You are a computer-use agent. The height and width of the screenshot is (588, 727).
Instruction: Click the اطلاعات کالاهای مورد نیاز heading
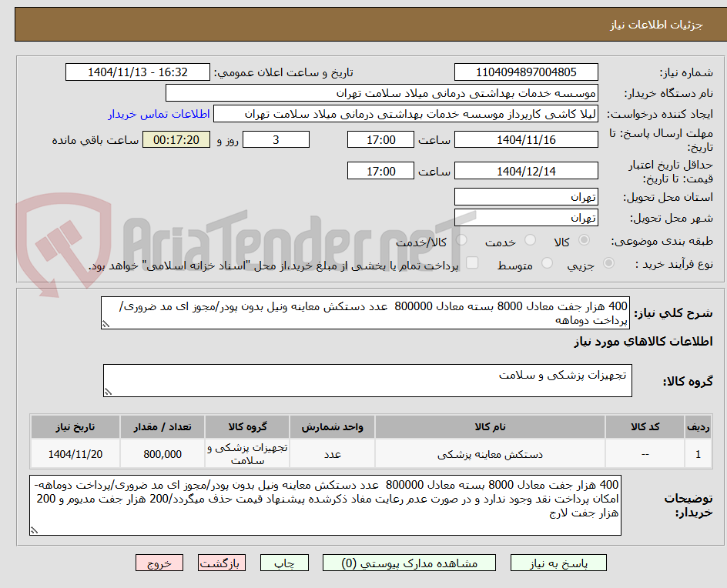643,342
